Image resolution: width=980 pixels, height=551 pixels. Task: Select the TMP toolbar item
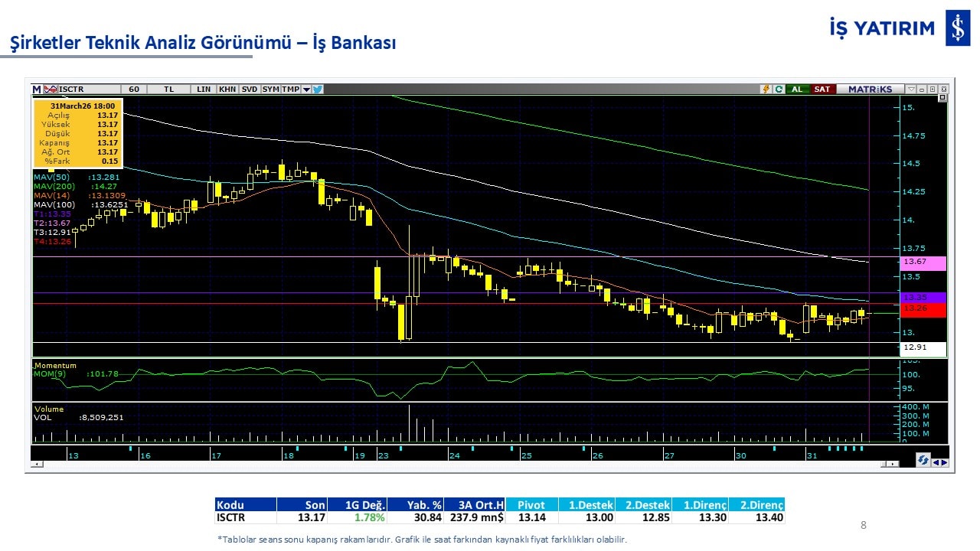290,90
